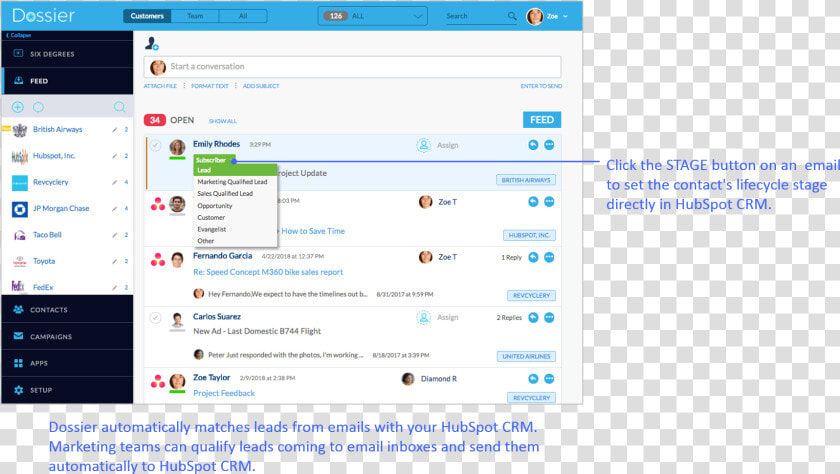Click the sidebar search magnifier icon

[x=119, y=107]
